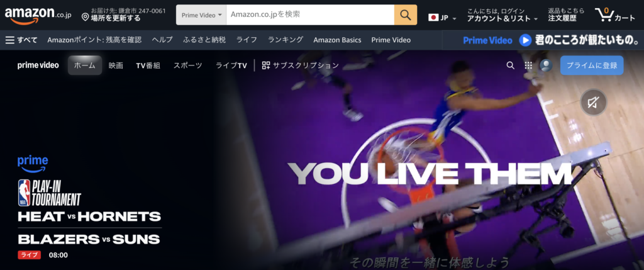Open the hamburger すべて menu
644x270 pixels.
point(21,40)
